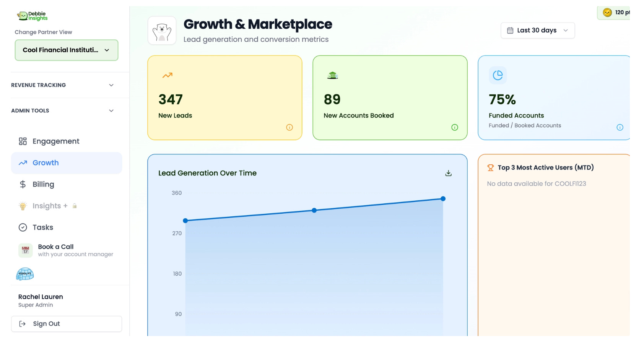644x341 pixels.
Task: Click the pie chart icon on Funded Accounts
Action: [x=498, y=75]
